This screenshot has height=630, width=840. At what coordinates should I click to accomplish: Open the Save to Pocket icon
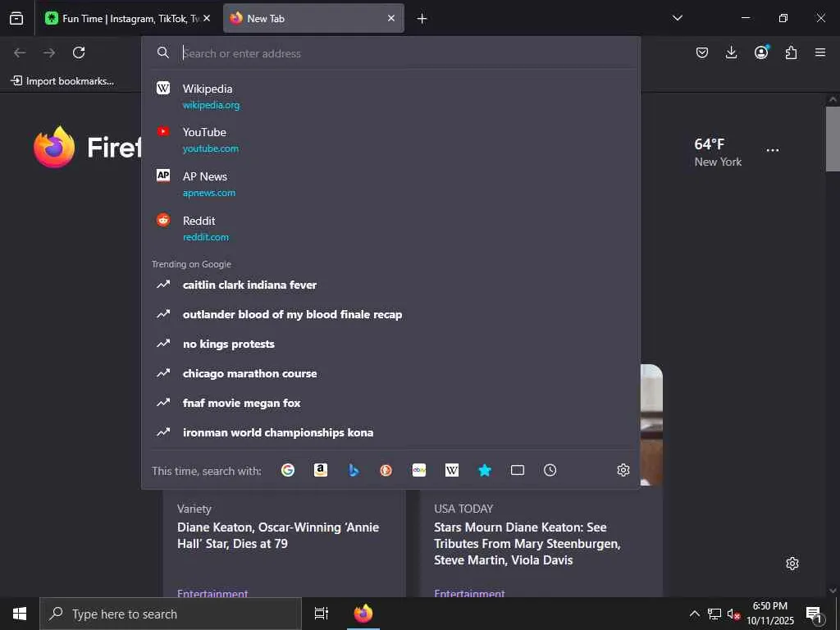tap(702, 52)
